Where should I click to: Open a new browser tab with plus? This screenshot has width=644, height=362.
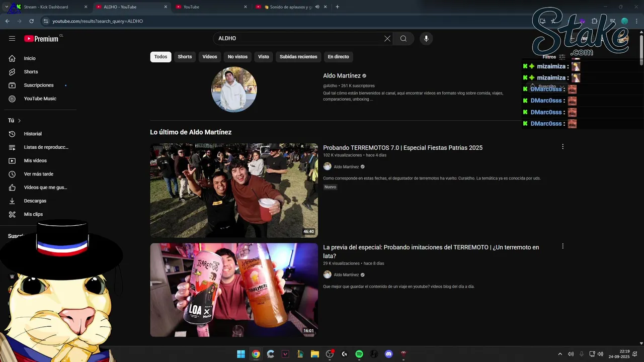pyautogui.click(x=337, y=7)
